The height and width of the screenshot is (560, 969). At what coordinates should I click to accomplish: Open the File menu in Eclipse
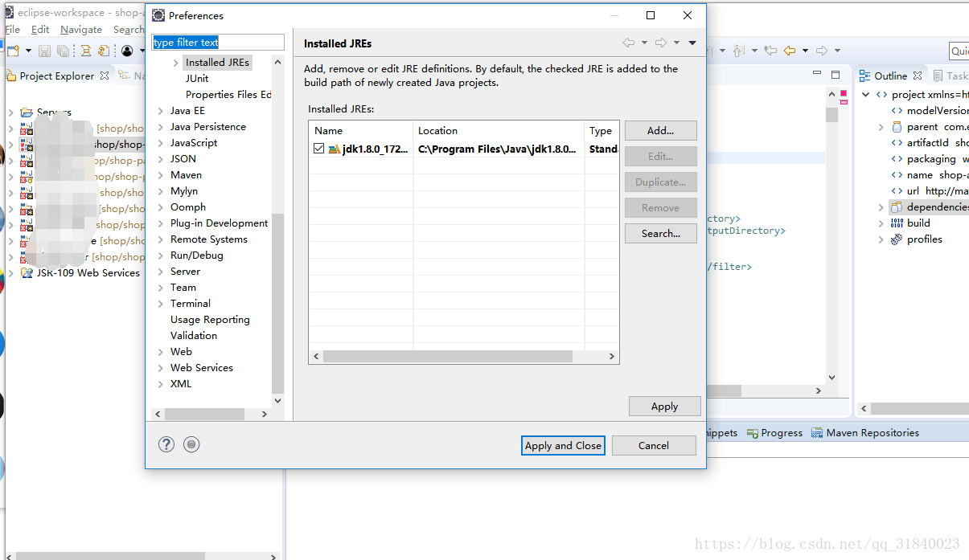click(x=12, y=29)
